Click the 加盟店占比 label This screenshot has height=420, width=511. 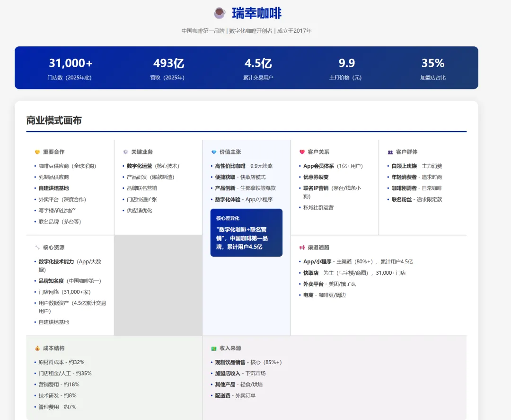433,78
